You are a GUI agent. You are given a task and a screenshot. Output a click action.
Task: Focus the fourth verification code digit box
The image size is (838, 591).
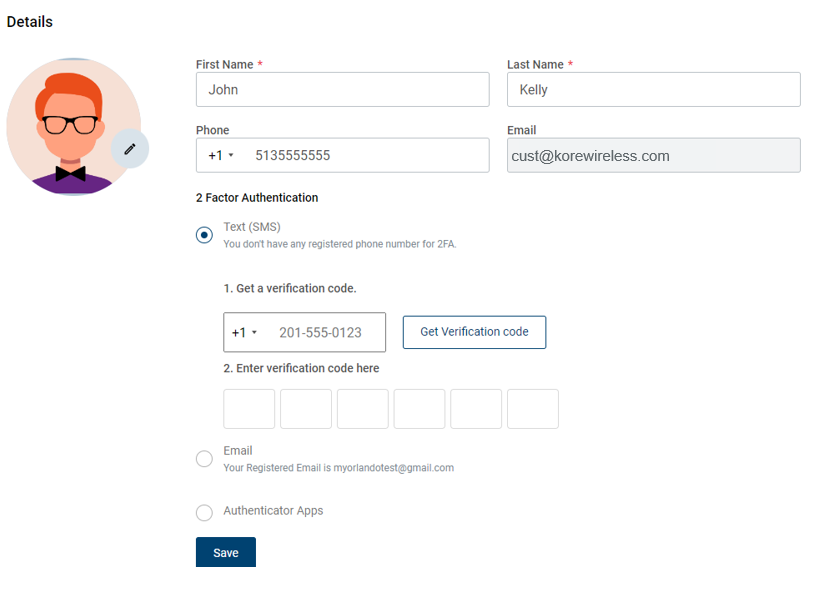419,409
